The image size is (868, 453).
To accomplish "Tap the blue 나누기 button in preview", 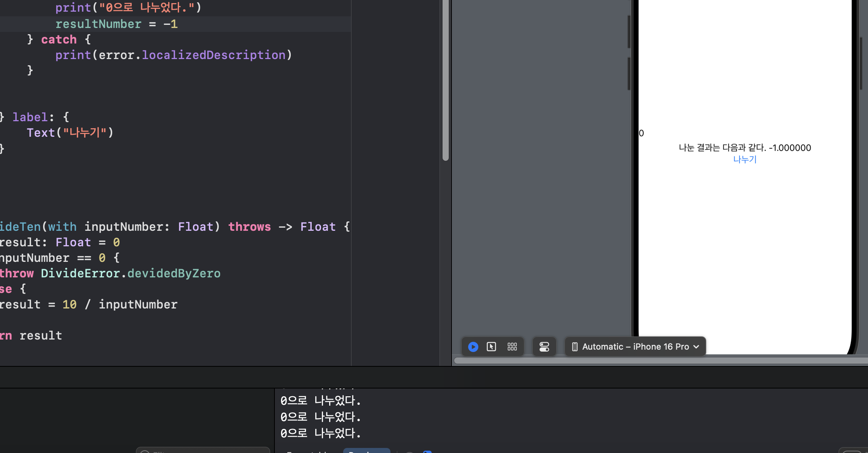I will pos(745,159).
